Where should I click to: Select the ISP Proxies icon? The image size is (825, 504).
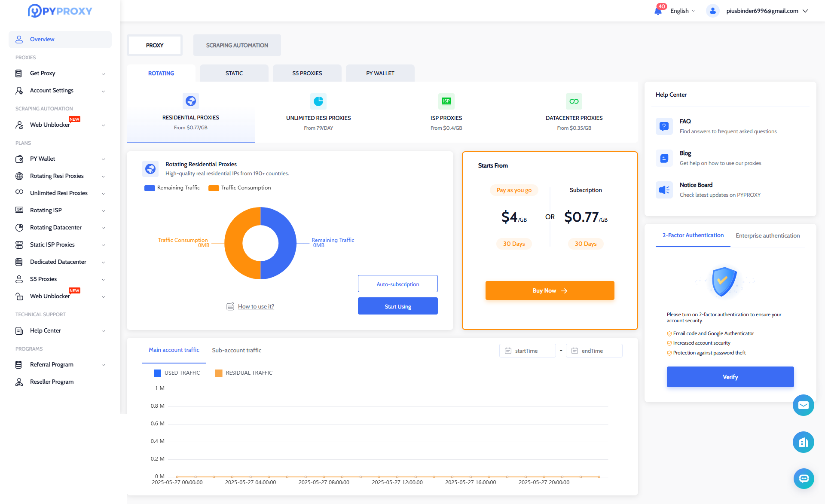click(x=446, y=101)
